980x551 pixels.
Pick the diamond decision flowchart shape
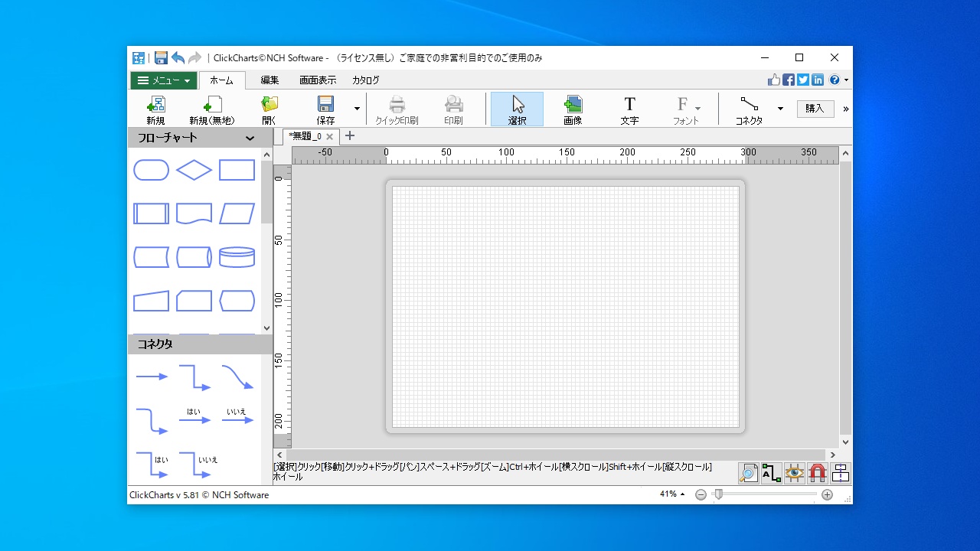coord(194,170)
